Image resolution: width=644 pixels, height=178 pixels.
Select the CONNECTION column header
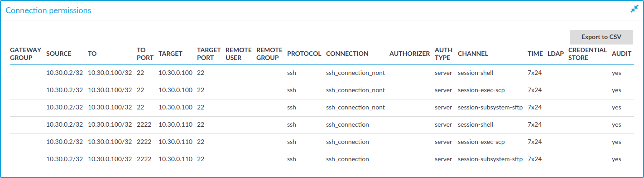[x=347, y=54]
